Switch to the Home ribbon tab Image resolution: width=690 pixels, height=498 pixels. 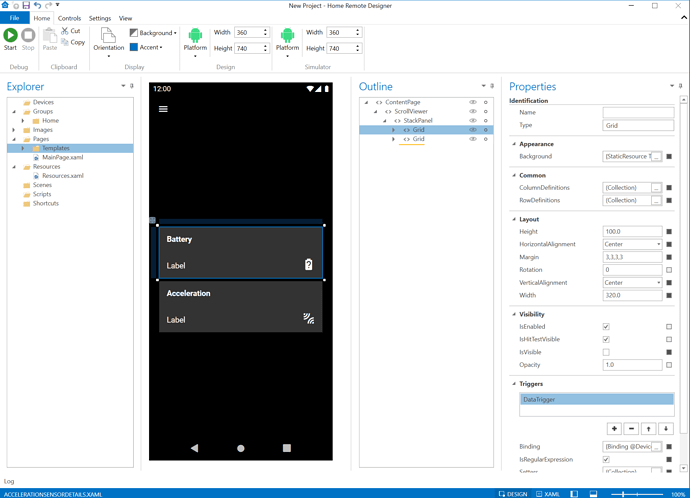(x=42, y=18)
